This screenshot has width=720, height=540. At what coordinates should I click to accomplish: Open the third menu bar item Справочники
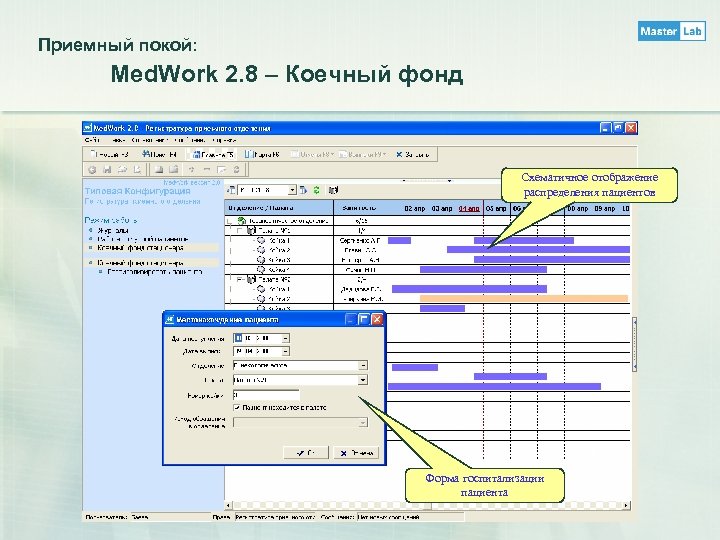point(150,140)
